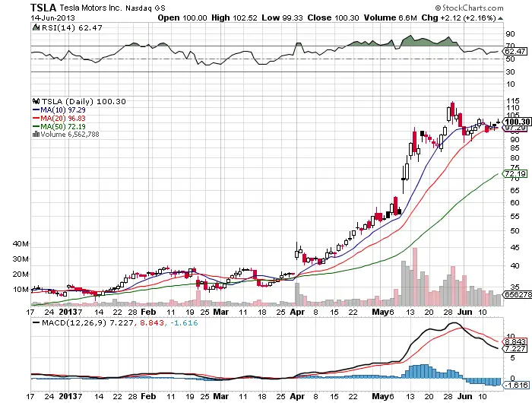Screen dimensions: 532x403
Task: Click the 'Close 100.30' header value
Action: (x=333, y=17)
